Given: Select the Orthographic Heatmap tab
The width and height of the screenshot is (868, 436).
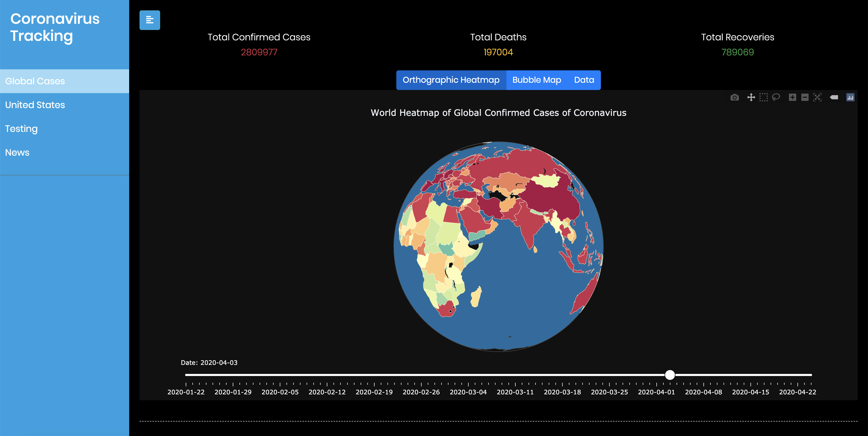Looking at the screenshot, I should (451, 80).
